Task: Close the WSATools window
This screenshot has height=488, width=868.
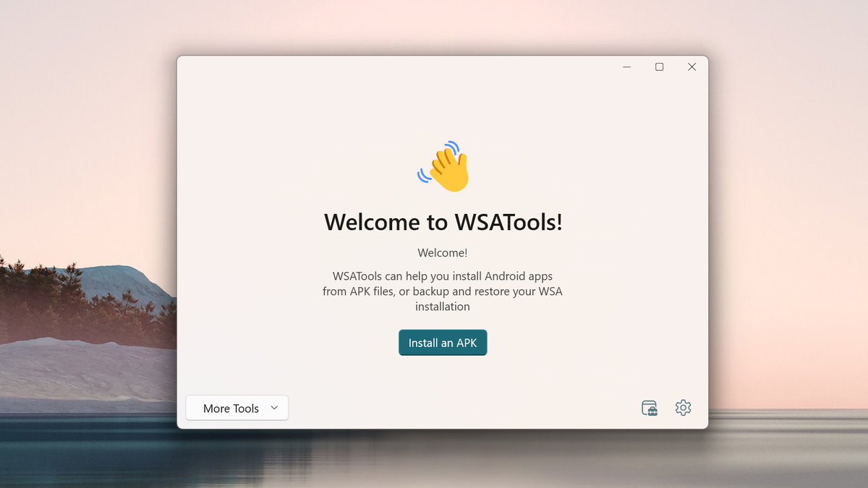Action: click(x=692, y=67)
